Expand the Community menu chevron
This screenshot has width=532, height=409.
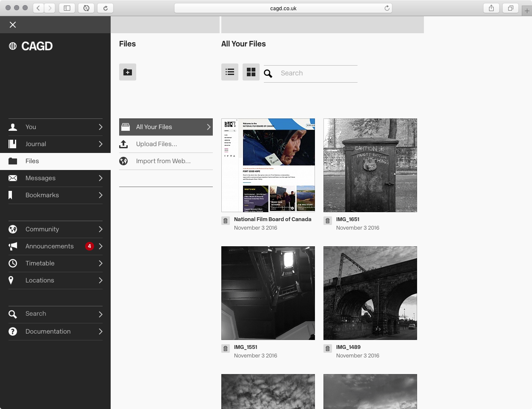pyautogui.click(x=100, y=229)
